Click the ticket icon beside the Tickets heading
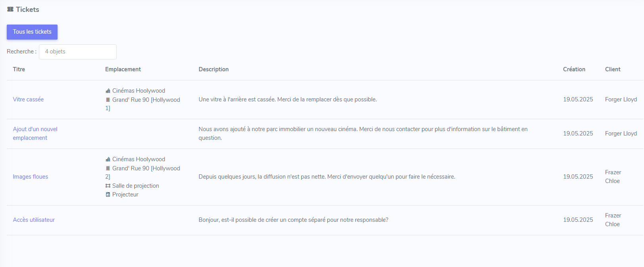This screenshot has width=644, height=267. click(10, 10)
